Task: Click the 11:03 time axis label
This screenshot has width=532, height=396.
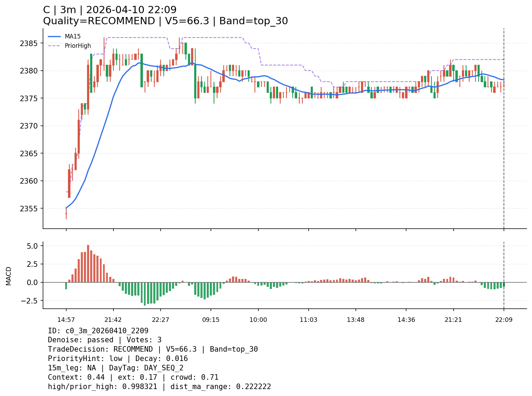Action: [x=308, y=319]
